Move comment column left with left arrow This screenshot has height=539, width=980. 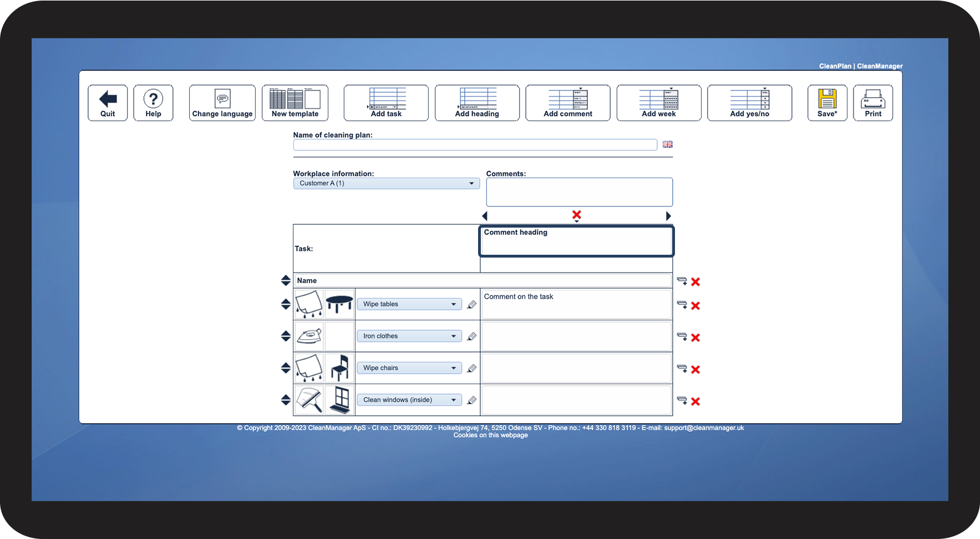(x=485, y=216)
